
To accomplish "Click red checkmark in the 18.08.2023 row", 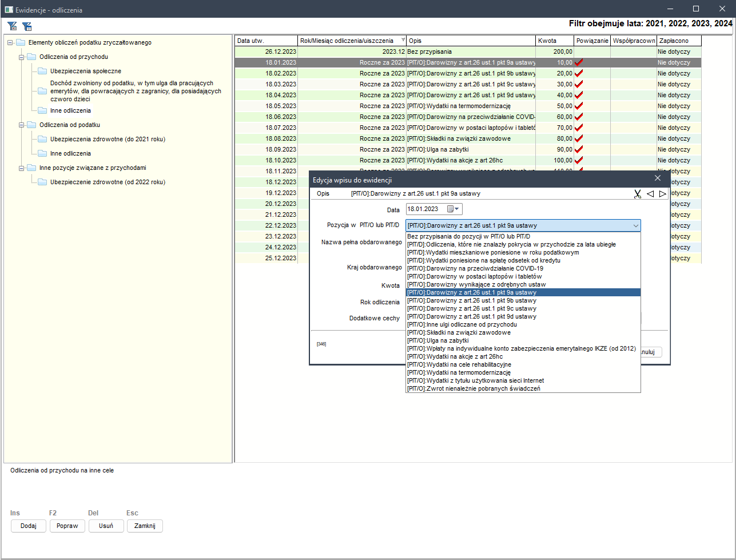I will click(x=579, y=138).
